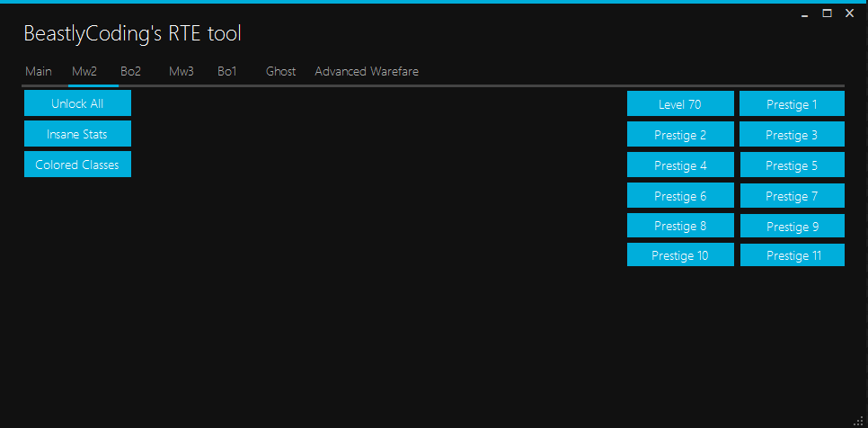
Task: Maximize the RTE tool window
Action: [827, 13]
